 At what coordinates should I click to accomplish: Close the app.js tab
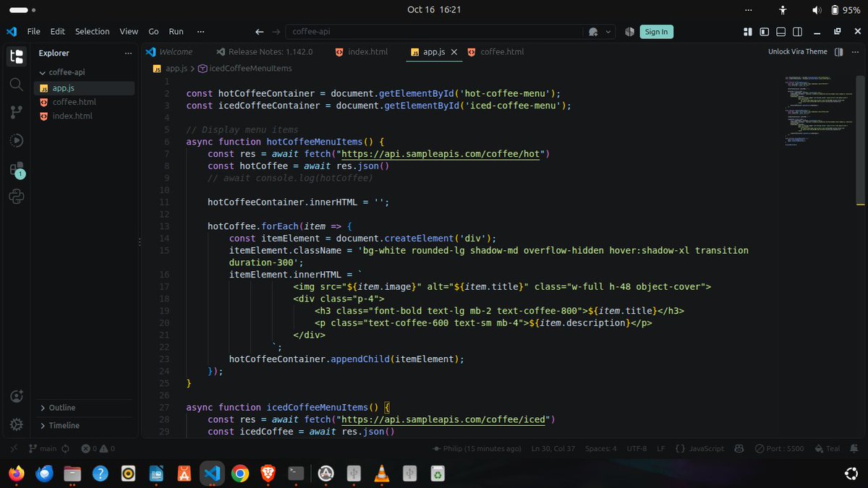coord(454,52)
